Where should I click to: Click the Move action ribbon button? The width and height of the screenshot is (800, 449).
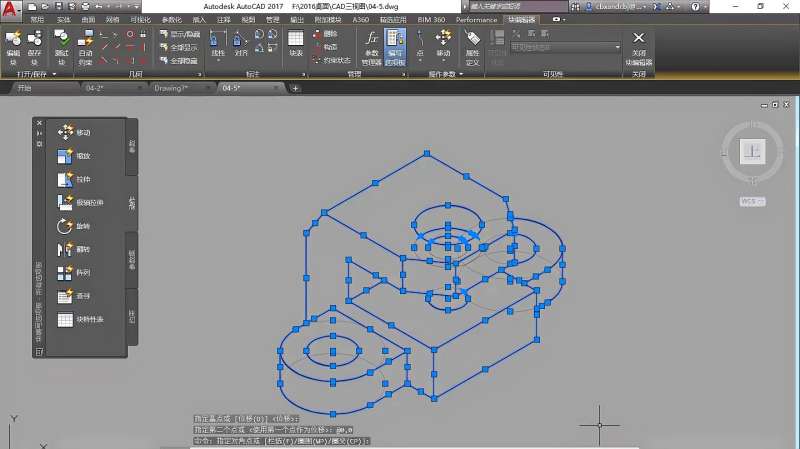443,45
